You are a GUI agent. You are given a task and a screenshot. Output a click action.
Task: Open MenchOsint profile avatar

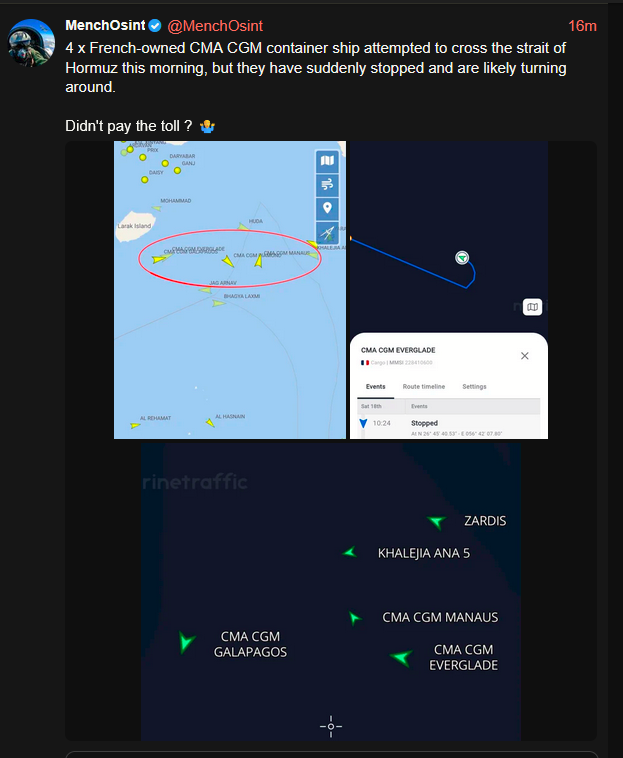31,43
